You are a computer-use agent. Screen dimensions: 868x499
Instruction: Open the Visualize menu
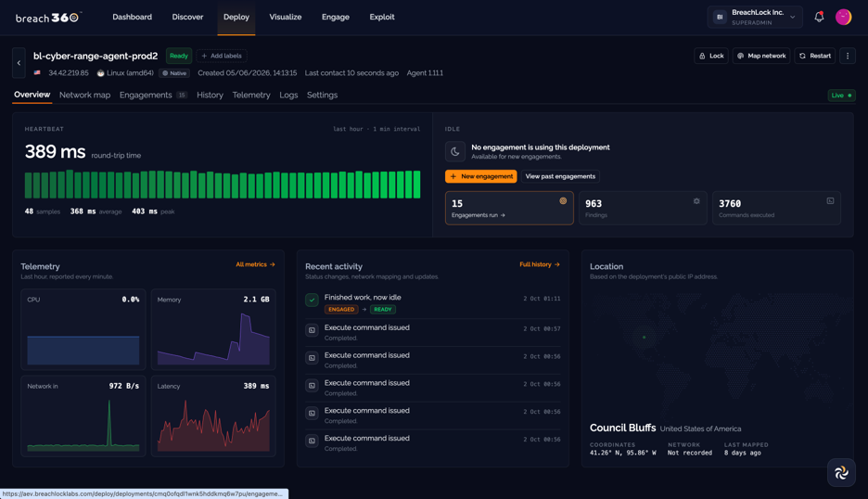coord(285,18)
